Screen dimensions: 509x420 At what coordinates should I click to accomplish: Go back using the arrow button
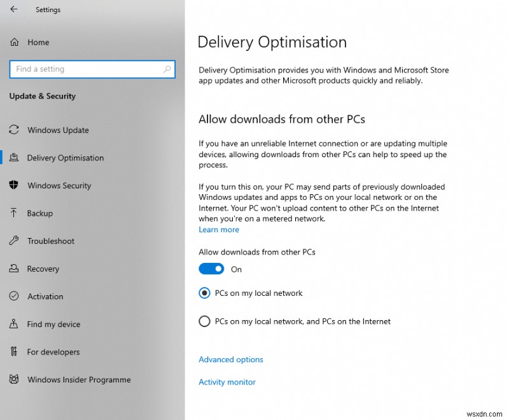pos(13,10)
